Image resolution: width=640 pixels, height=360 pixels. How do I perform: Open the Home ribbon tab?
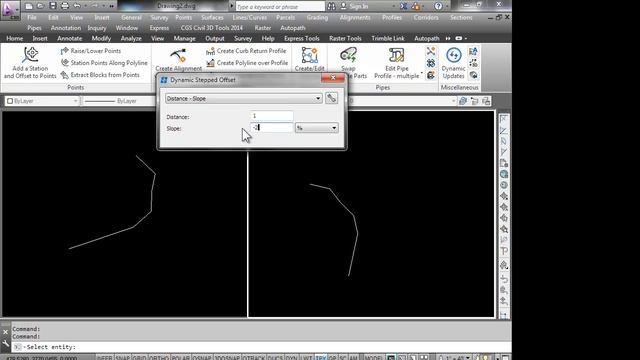click(x=15, y=38)
